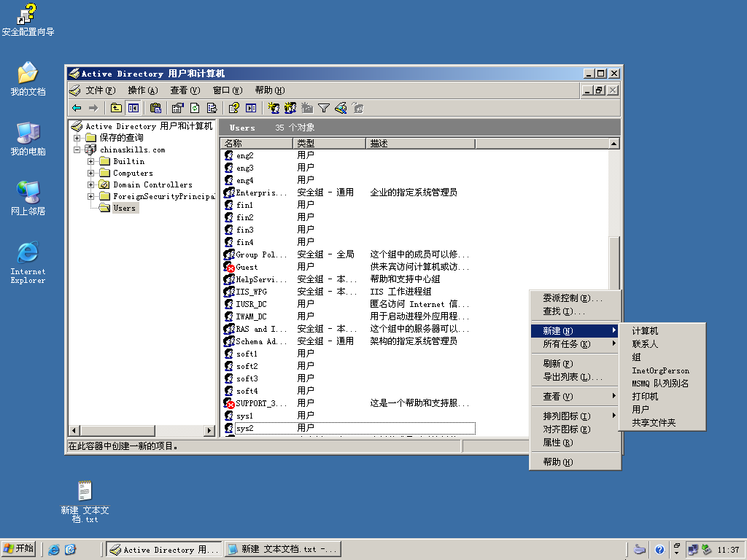Click the tree pane's horizontal scrollbar right arrow
The height and width of the screenshot is (560, 747).
coord(209,430)
